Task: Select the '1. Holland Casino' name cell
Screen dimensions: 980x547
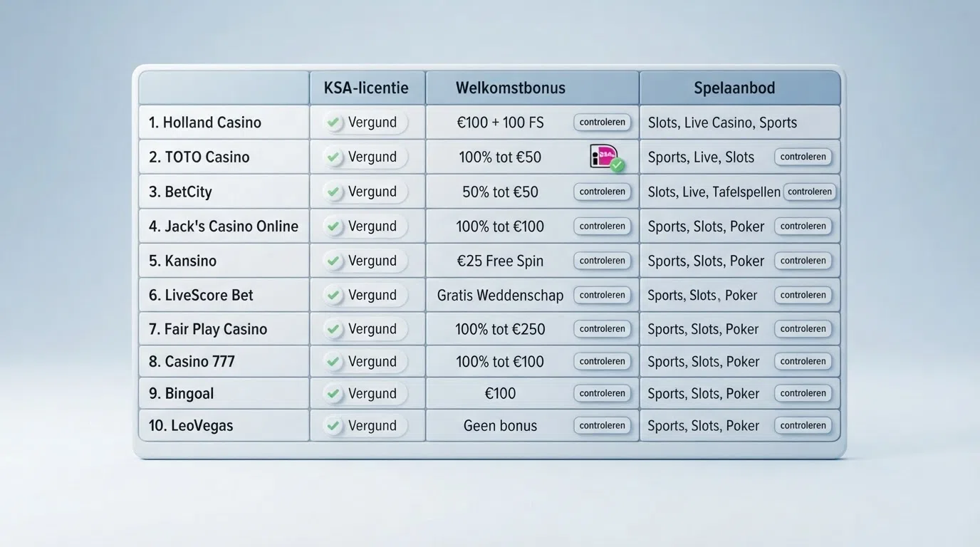Action: [224, 123]
